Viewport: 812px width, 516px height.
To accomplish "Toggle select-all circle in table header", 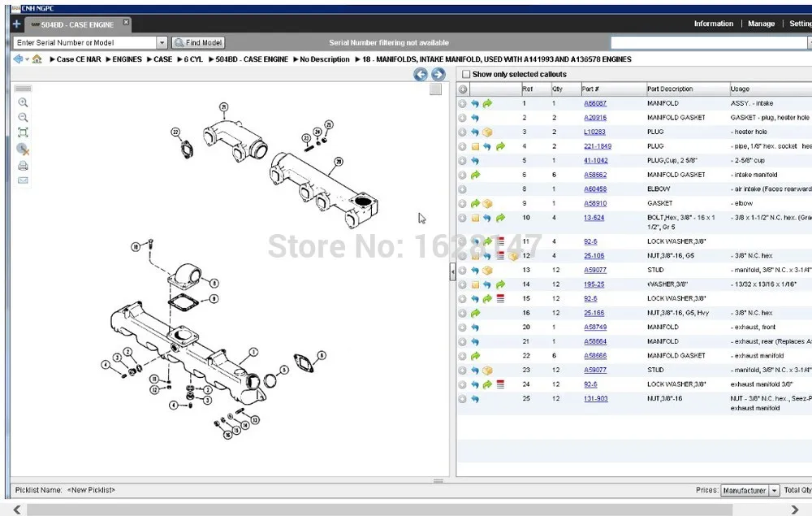I will coord(463,89).
